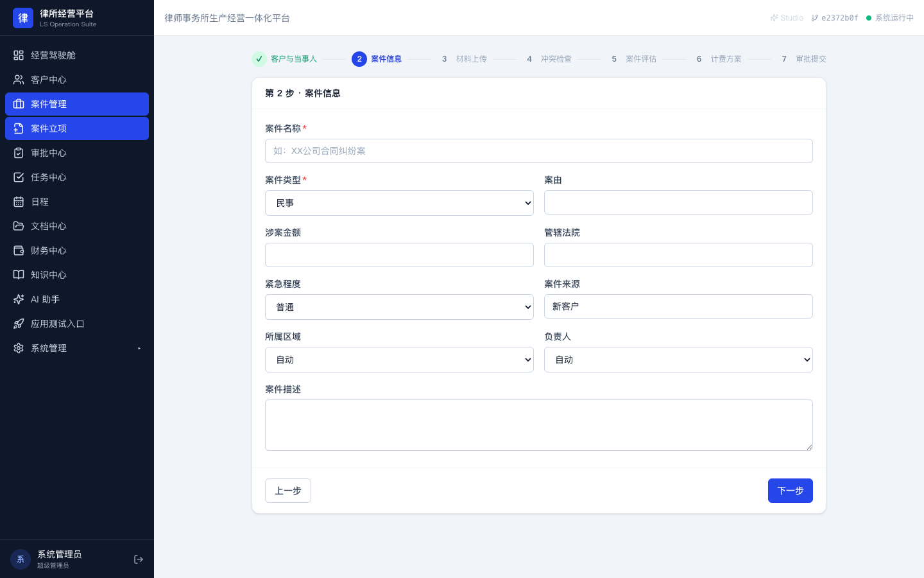Select the 案件管理 briefcase icon
Image resolution: width=924 pixels, height=578 pixels.
[x=19, y=104]
